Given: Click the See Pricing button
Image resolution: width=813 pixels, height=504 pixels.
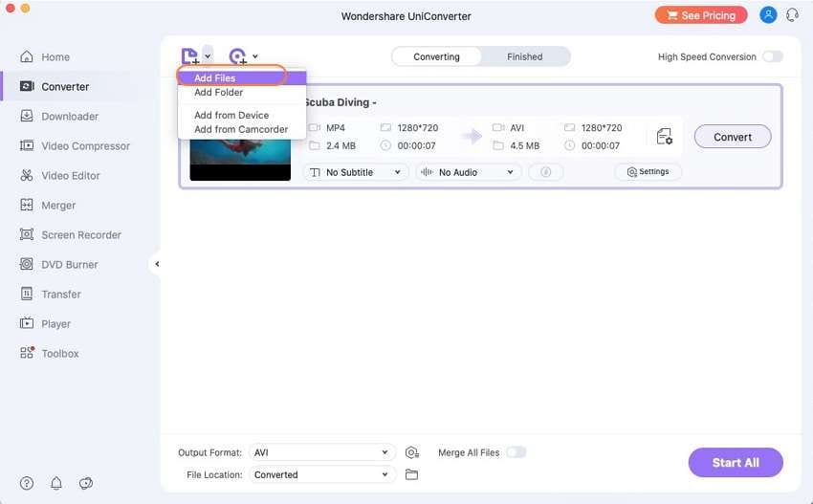Looking at the screenshot, I should click(701, 15).
